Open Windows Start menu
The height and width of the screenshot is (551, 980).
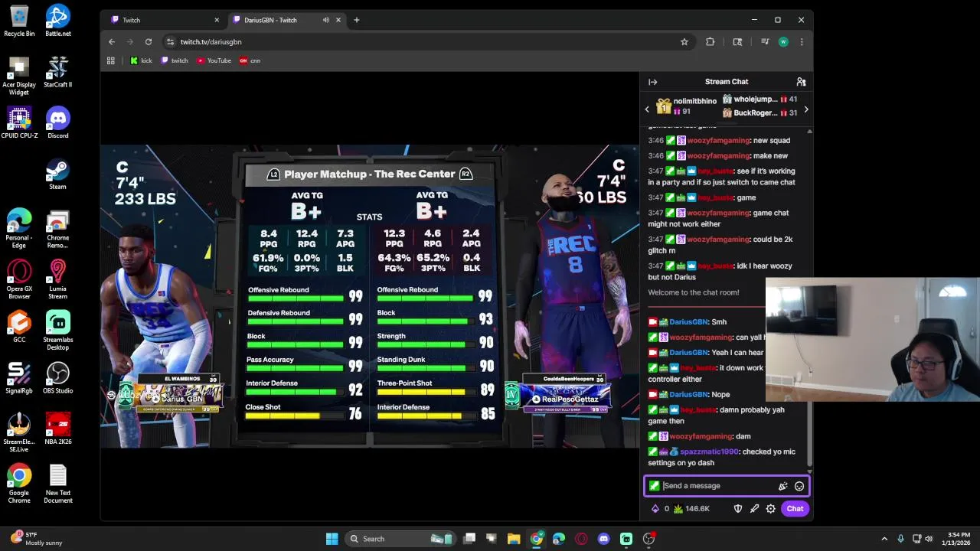coord(332,539)
